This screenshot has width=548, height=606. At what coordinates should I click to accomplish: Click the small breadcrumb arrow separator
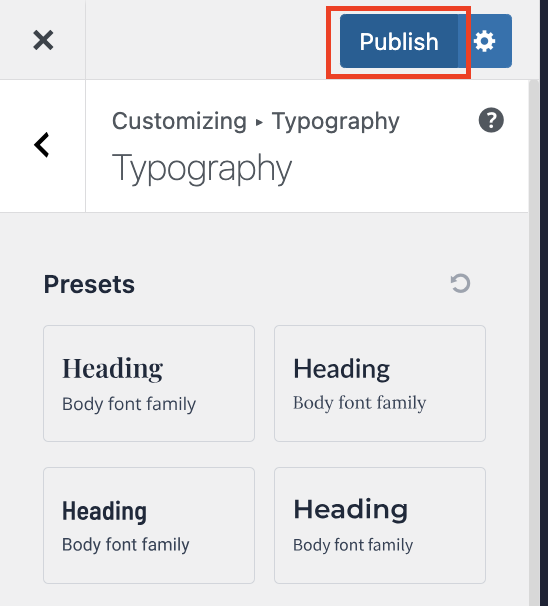259,123
